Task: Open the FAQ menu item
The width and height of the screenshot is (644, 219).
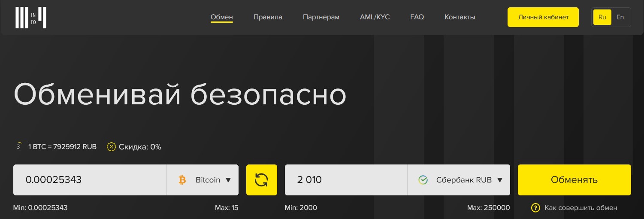Action: (417, 17)
